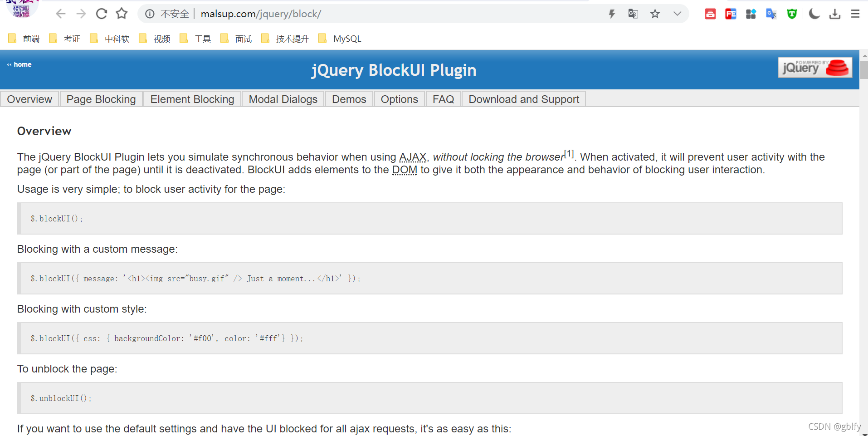868x436 pixels.
Task: Open the page translate icon in address bar
Action: 633,14
